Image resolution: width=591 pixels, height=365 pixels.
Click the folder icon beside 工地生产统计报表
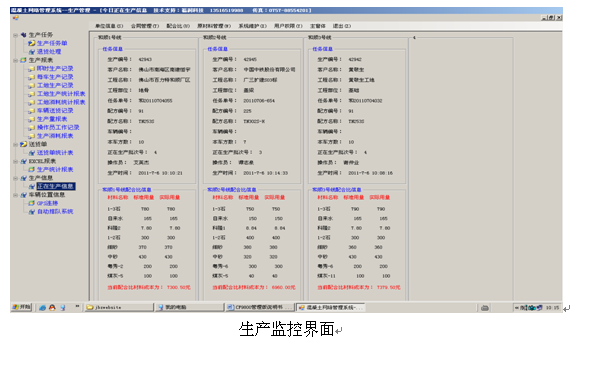pos(32,94)
